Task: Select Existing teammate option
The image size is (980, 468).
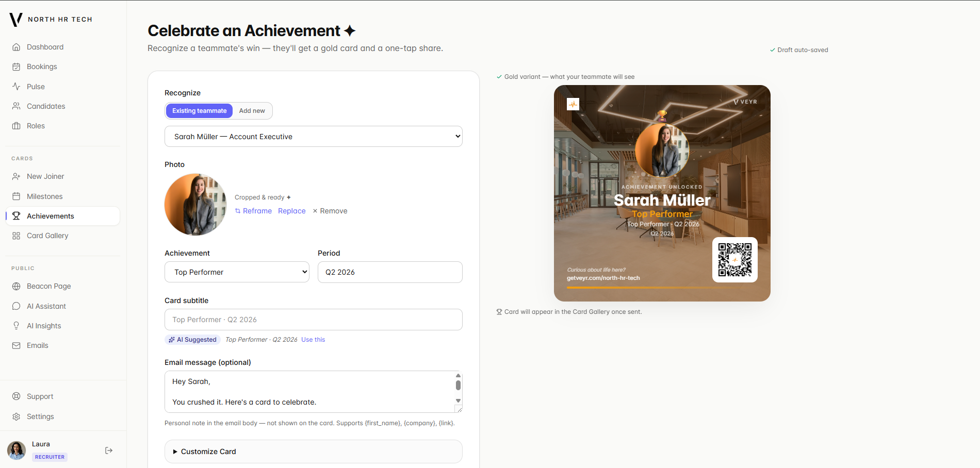Action: tap(199, 111)
